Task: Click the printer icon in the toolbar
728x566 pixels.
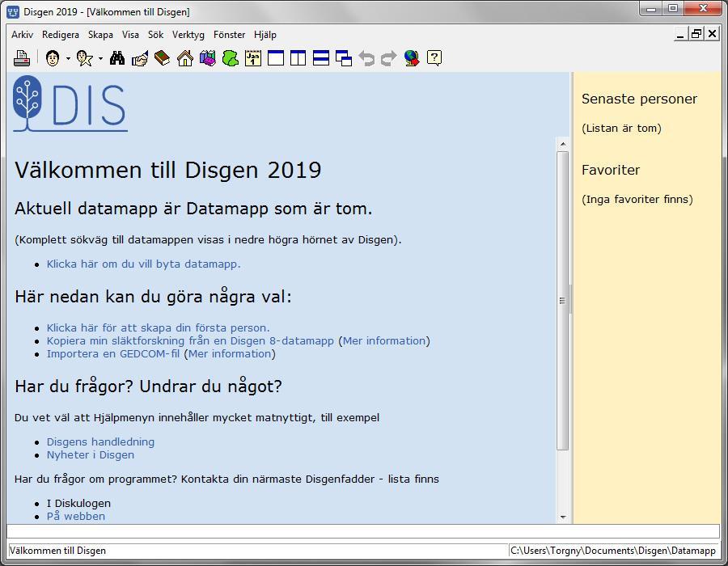Action: [x=21, y=58]
